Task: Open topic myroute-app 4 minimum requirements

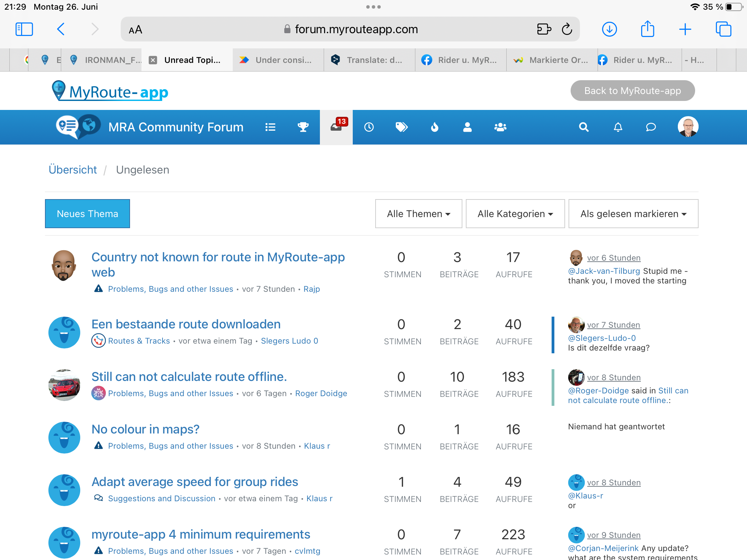Action: click(201, 534)
